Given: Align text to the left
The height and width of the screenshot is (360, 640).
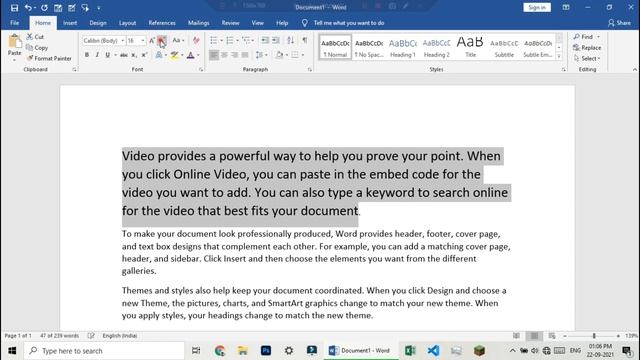Looking at the screenshot, I should pyautogui.click(x=214, y=55).
